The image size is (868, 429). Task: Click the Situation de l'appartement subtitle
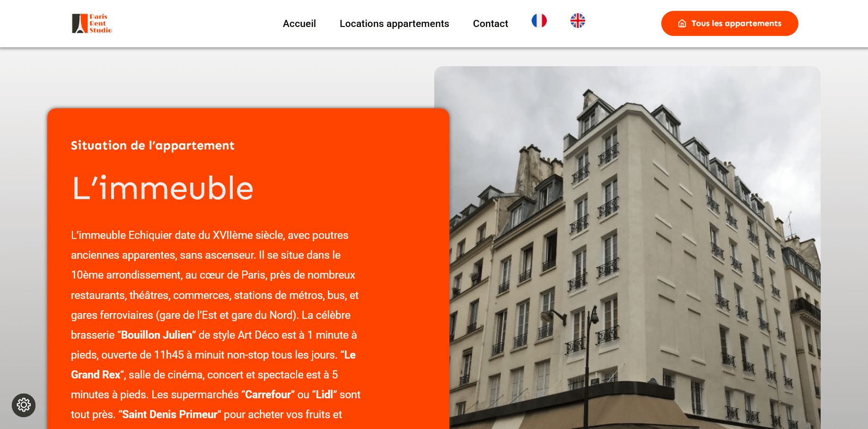(153, 145)
